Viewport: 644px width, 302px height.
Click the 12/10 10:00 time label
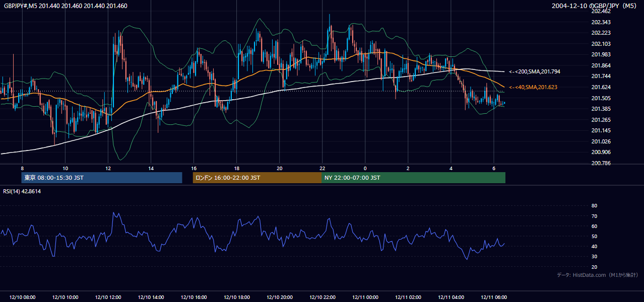65,297
